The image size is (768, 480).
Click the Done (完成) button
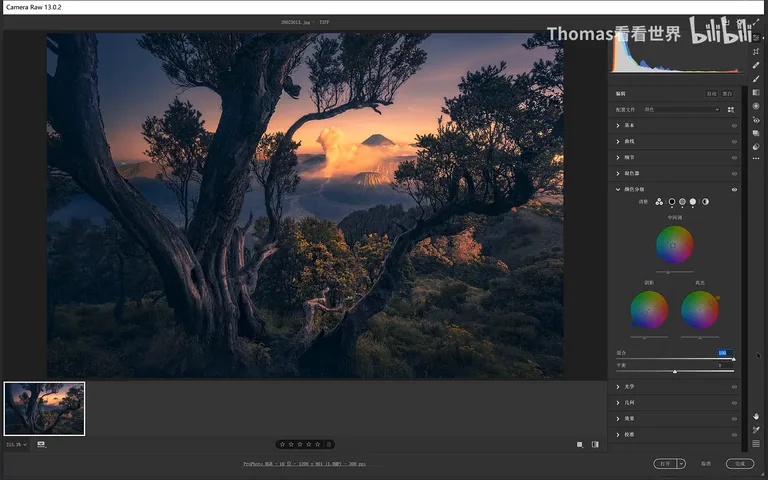(740, 463)
